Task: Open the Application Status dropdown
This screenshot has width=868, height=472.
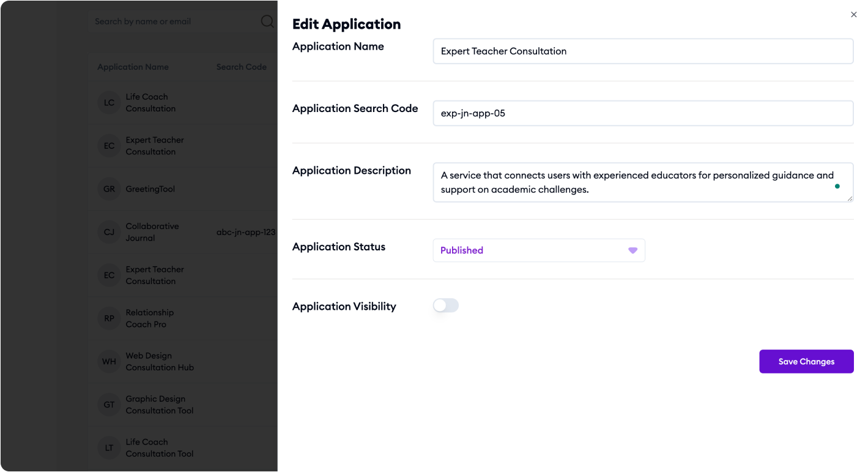Action: tap(539, 250)
